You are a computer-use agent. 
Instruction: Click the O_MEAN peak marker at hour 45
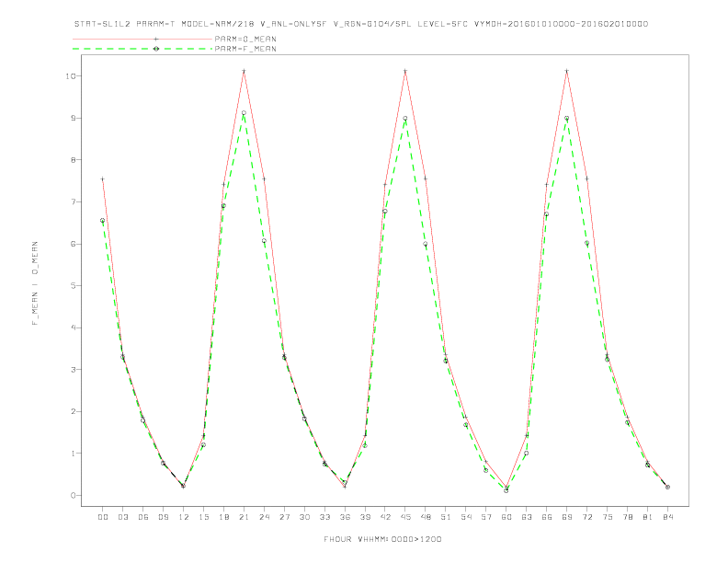tap(405, 71)
